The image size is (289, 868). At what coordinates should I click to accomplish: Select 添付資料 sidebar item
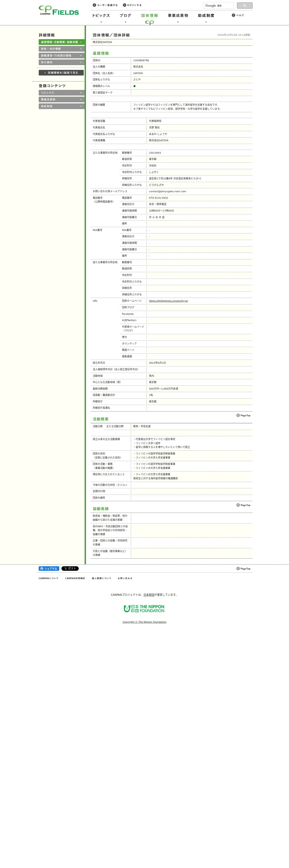pyautogui.click(x=62, y=62)
